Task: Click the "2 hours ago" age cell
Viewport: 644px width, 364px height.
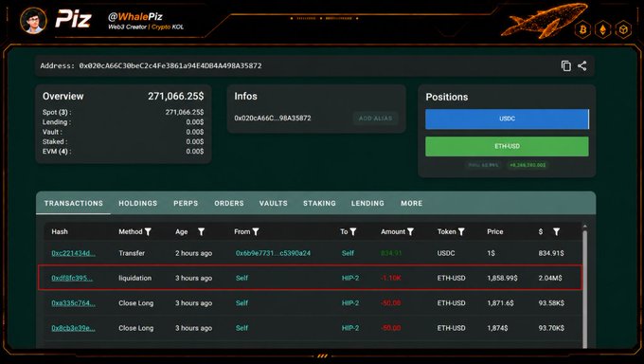Action: [x=193, y=253]
